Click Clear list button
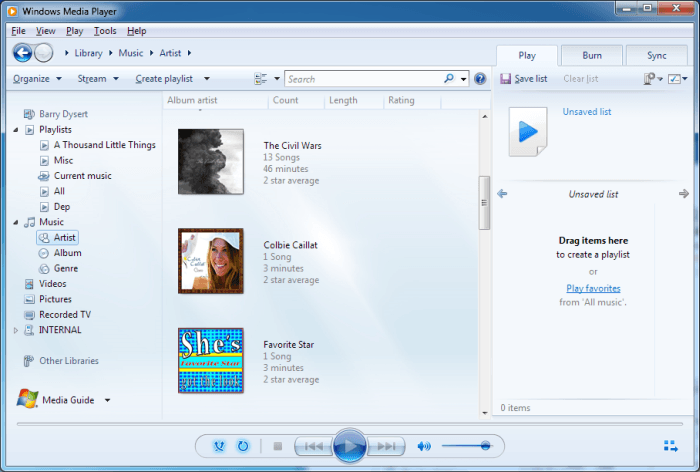The image size is (700, 472). point(580,79)
